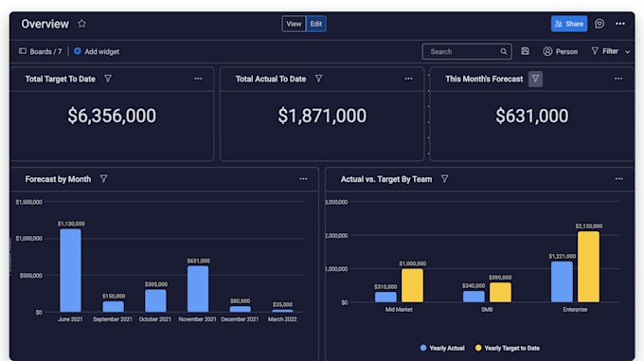Toggle Yearly Target to Date legend swatch

pos(478,348)
